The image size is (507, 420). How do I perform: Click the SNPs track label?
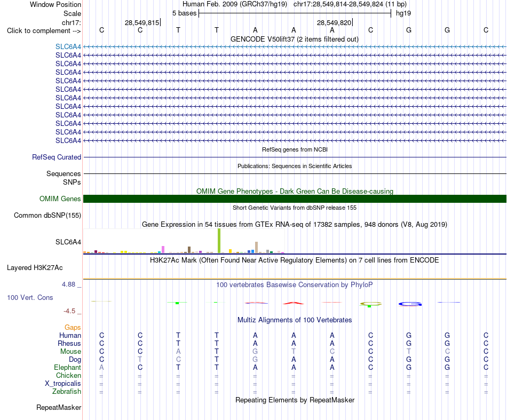pyautogui.click(x=72, y=182)
